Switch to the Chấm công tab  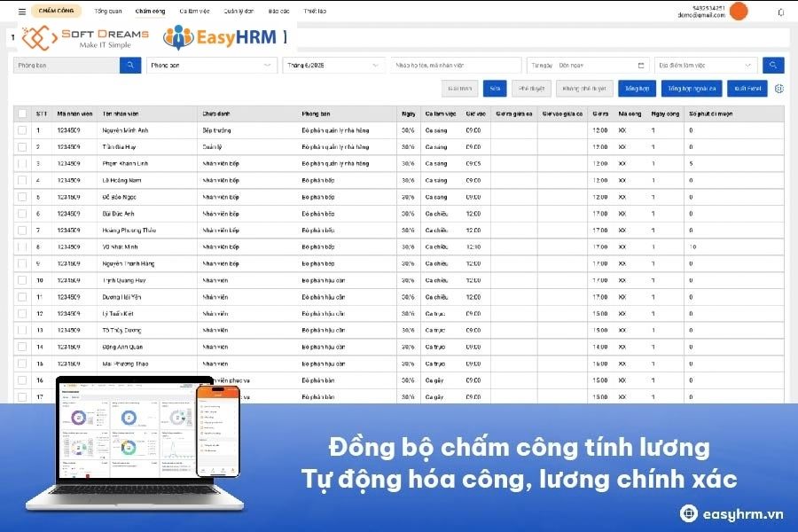[150, 12]
